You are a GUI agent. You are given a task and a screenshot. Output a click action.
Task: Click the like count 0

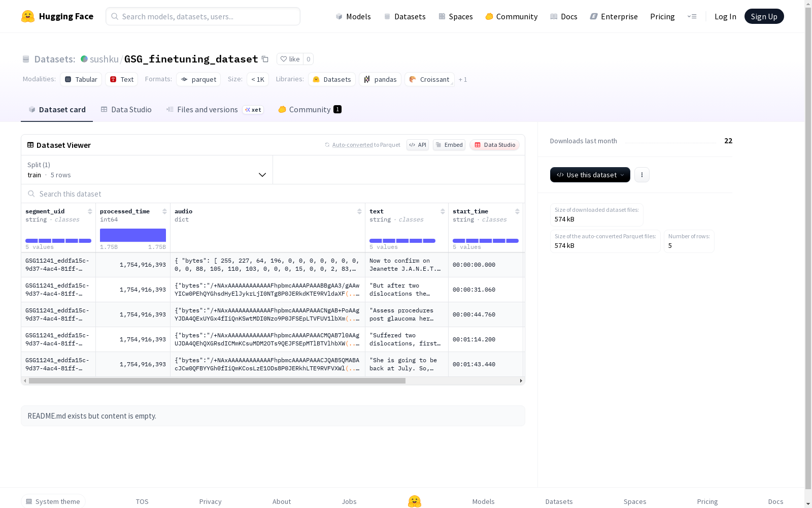pyautogui.click(x=308, y=59)
